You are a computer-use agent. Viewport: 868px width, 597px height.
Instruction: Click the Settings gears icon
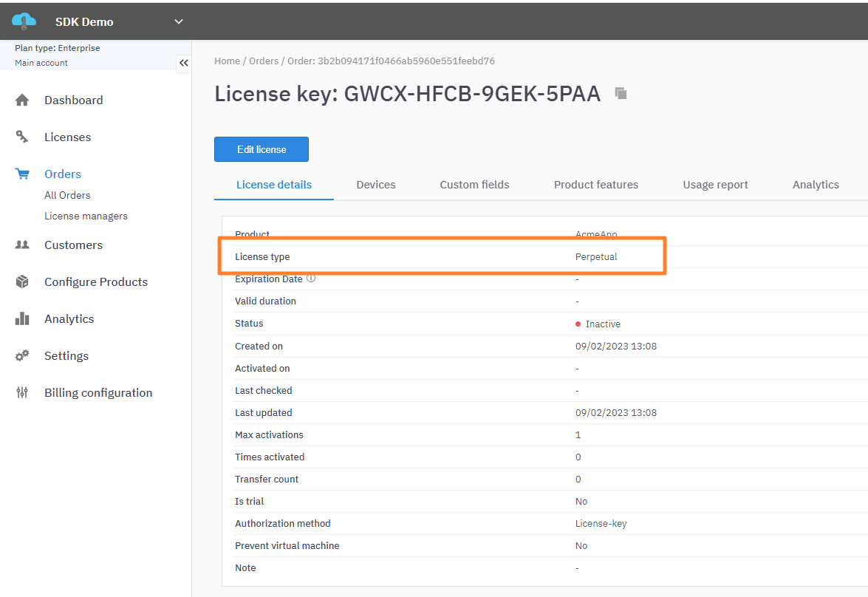22,355
